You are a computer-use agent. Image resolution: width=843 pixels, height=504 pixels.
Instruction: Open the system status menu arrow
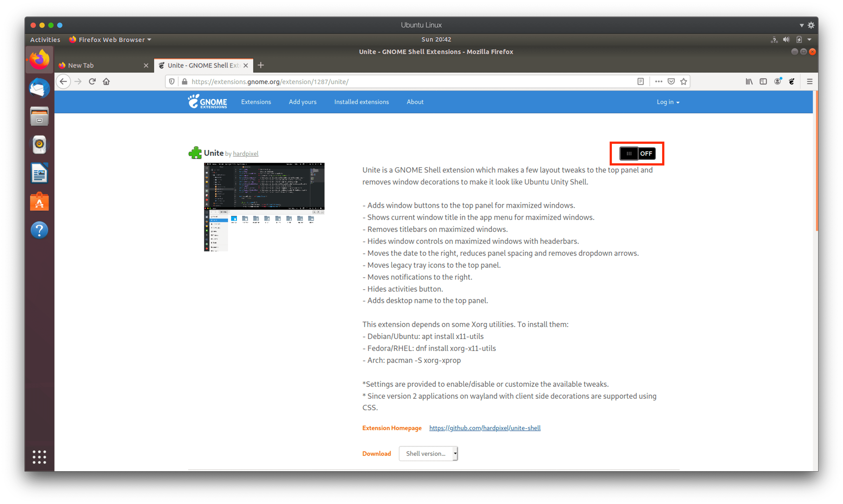pos(810,39)
